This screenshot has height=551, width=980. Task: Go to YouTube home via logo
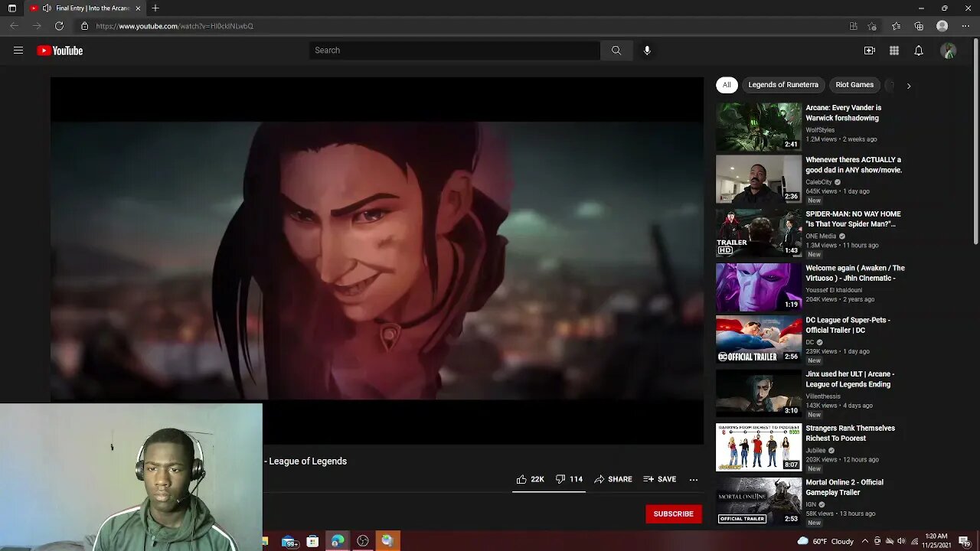[60, 51]
